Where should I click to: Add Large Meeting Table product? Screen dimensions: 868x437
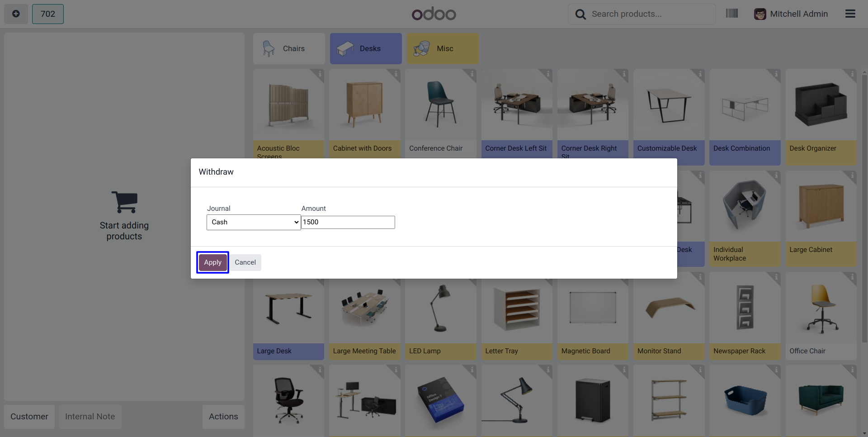365,319
